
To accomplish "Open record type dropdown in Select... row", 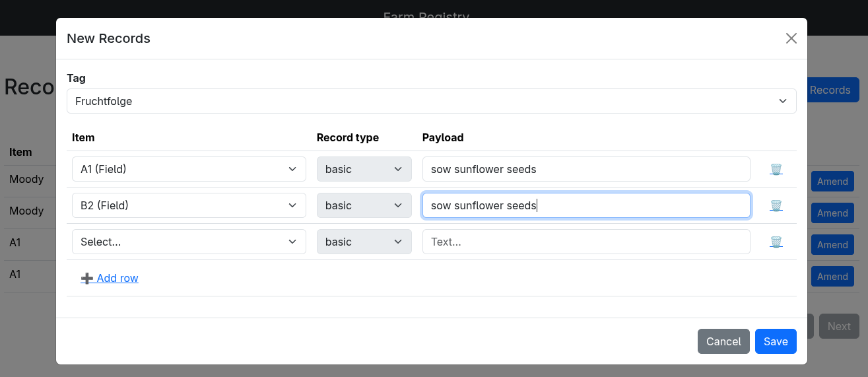I will 364,242.
